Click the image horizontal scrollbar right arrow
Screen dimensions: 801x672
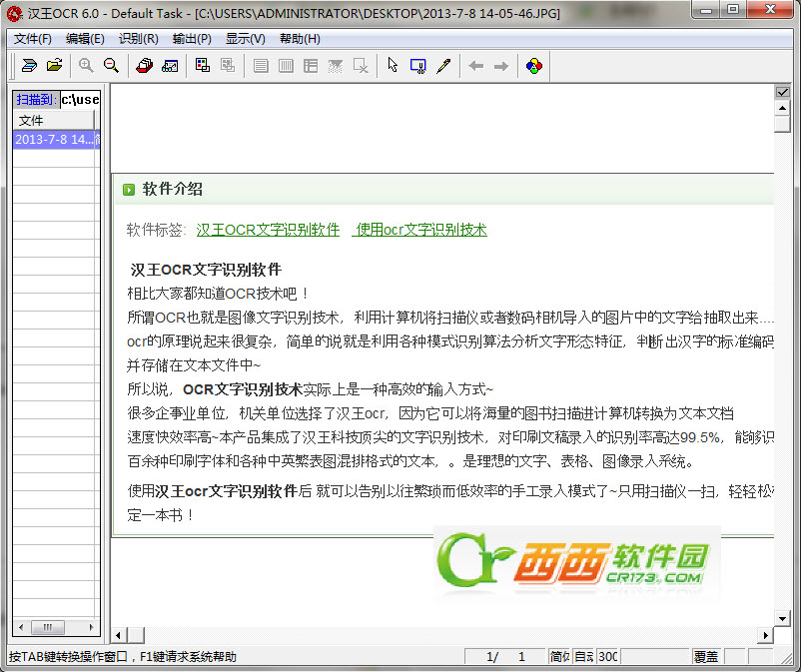pos(765,635)
